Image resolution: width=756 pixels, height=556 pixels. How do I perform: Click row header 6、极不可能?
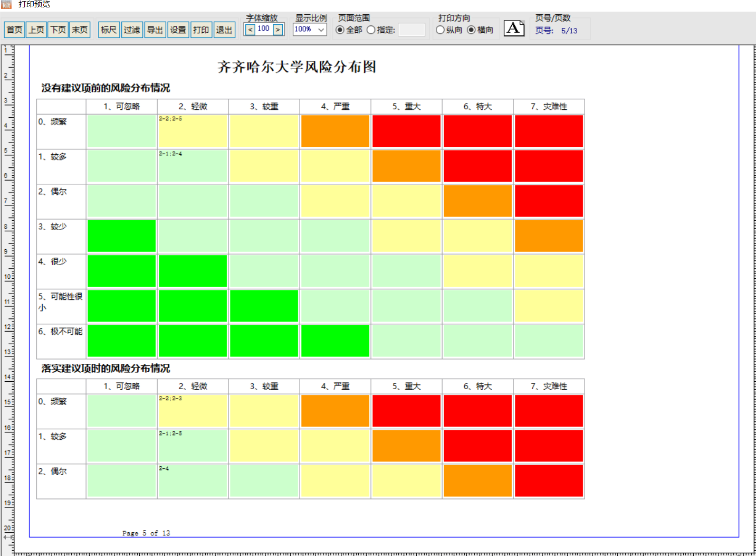click(61, 341)
